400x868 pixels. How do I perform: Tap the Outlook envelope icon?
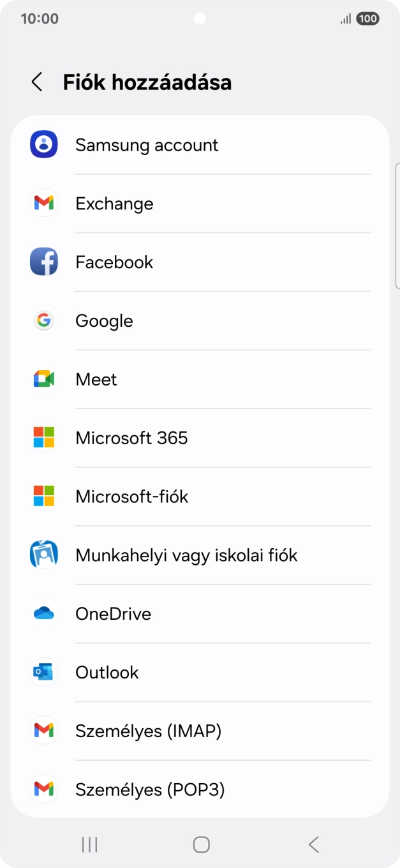(x=43, y=672)
